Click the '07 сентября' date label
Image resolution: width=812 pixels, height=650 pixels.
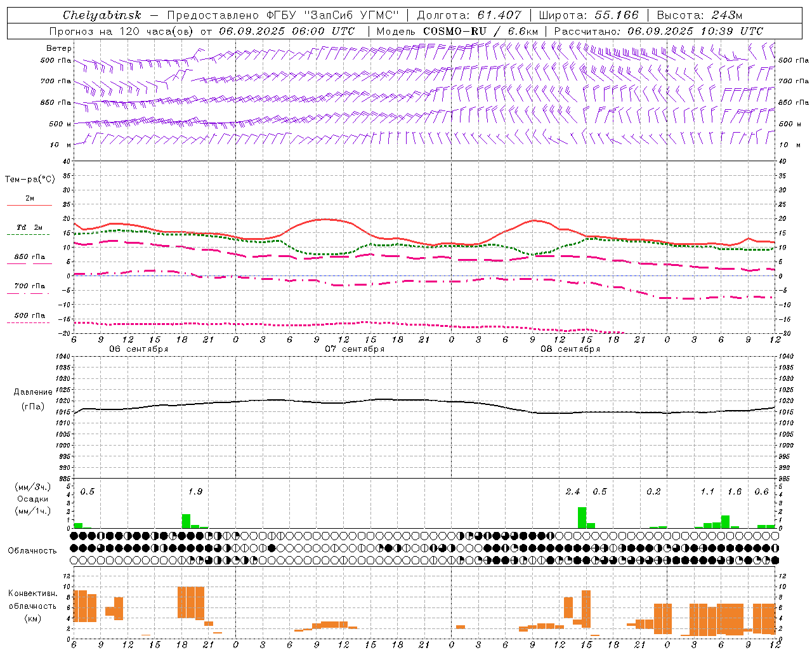[355, 349]
